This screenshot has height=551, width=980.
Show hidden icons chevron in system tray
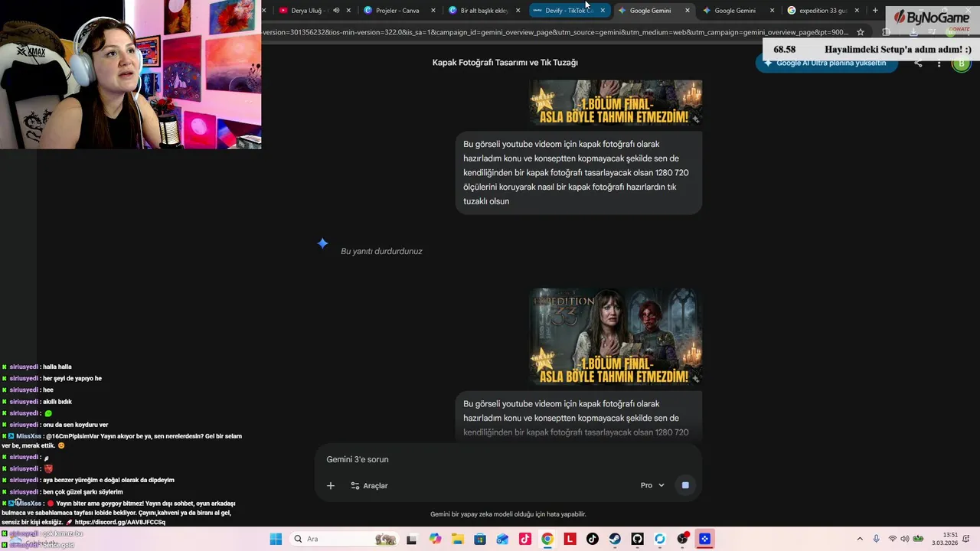(x=860, y=539)
